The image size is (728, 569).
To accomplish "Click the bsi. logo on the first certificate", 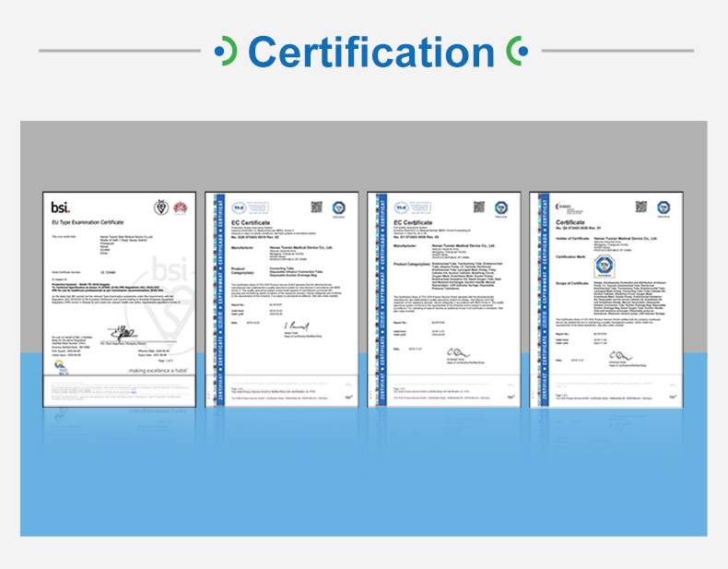I will click(60, 207).
